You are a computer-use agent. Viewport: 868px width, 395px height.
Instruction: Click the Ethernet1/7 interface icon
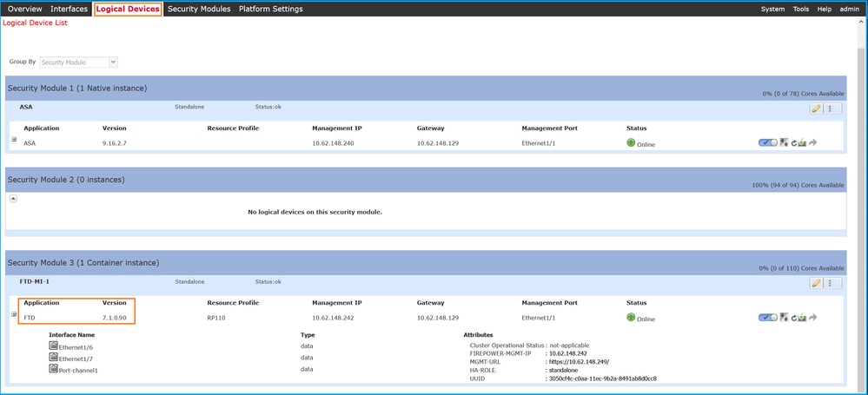click(54, 357)
